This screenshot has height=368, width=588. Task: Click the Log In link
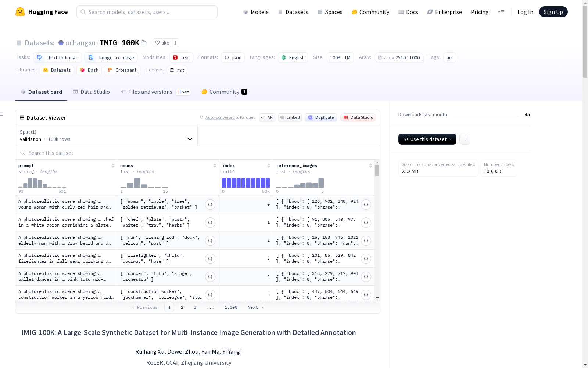click(525, 12)
